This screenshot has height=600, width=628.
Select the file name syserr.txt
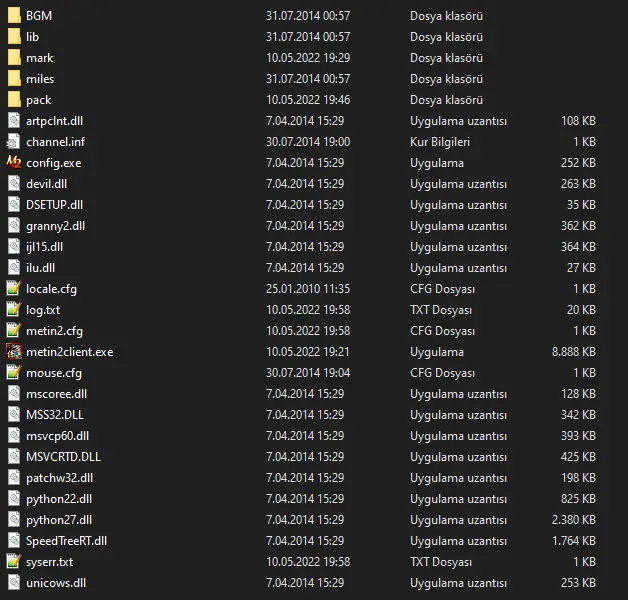[50, 562]
